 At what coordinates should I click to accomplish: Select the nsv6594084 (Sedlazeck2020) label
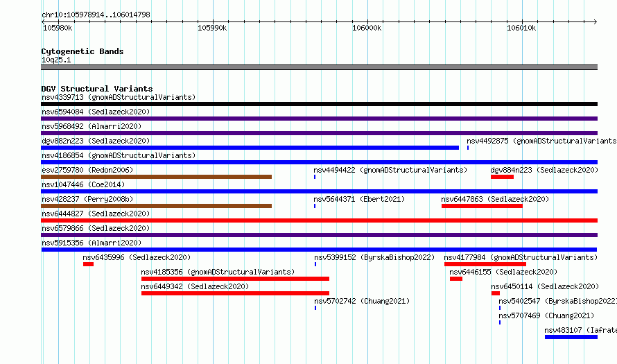[96, 112]
